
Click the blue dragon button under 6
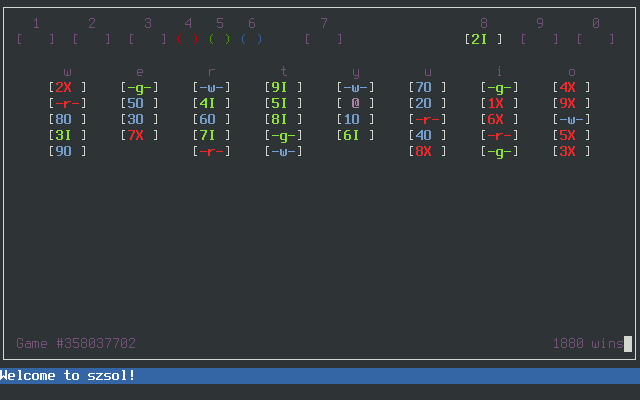251,39
